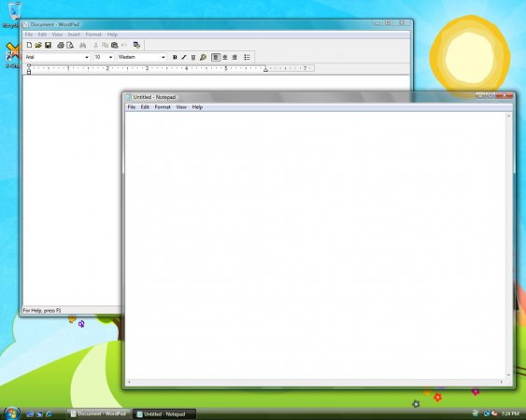The width and height of the screenshot is (526, 420).
Task: Launch Internet Explorer from quick launch
Action: (x=49, y=414)
